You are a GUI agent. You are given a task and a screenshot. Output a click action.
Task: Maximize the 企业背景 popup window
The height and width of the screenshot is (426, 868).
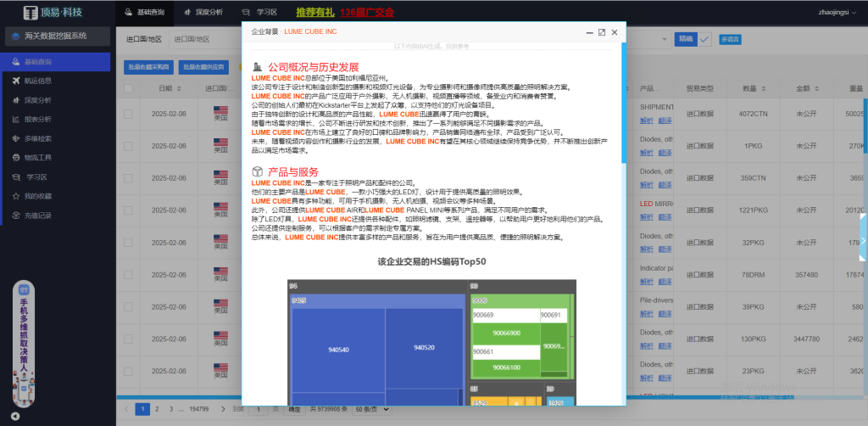[x=602, y=32]
